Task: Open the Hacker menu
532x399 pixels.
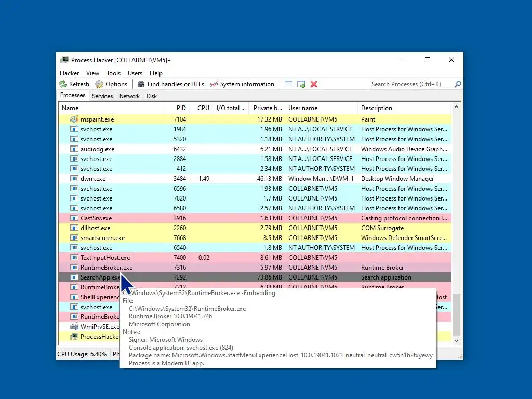Action: click(69, 73)
